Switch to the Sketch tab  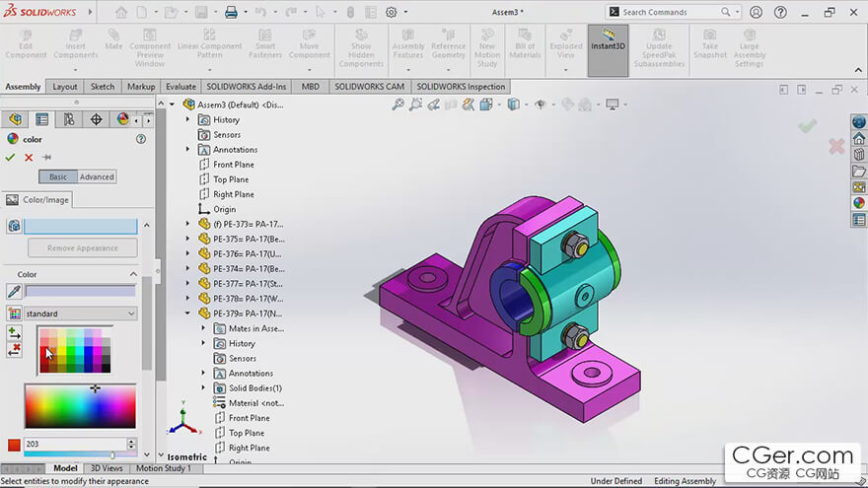tap(103, 87)
